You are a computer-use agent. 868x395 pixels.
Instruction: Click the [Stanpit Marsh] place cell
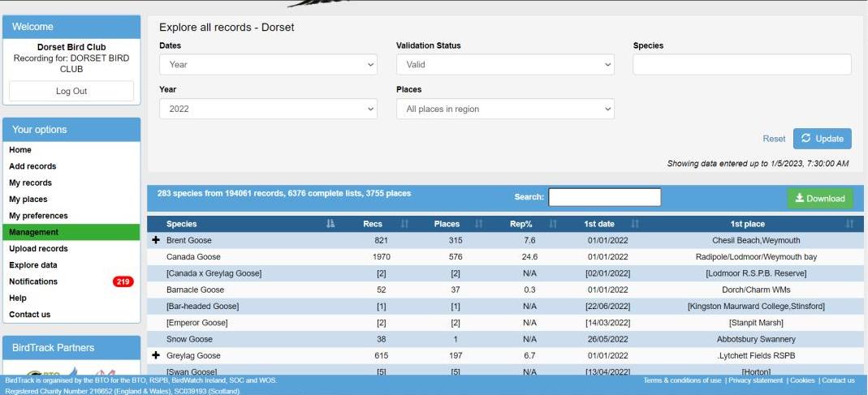click(756, 323)
